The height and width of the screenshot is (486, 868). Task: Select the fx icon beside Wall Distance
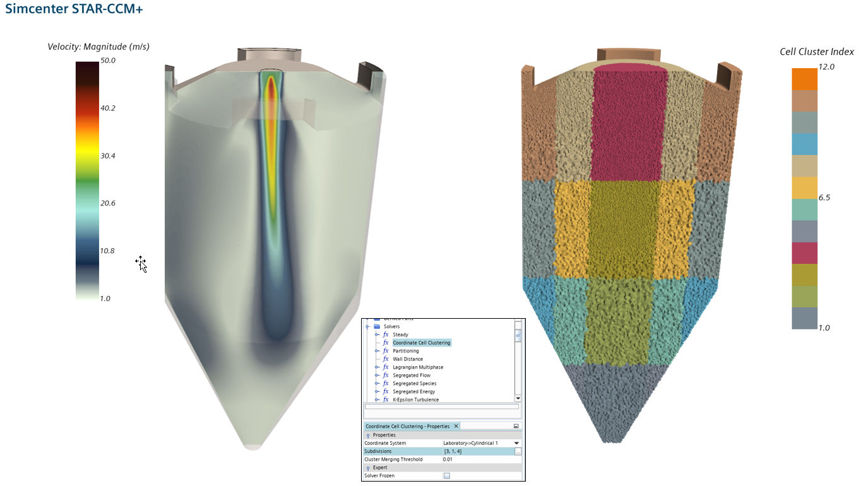click(x=386, y=358)
